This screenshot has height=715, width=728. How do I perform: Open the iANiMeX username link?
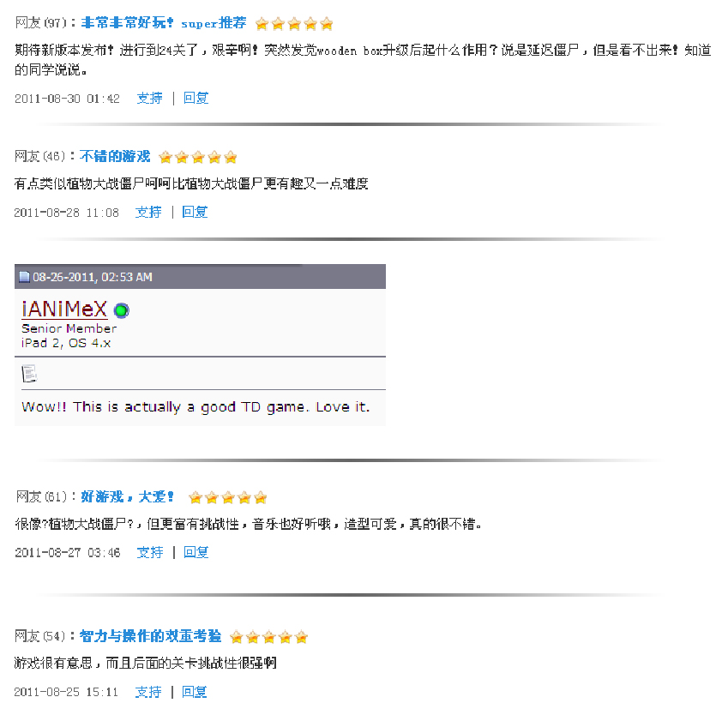click(64, 309)
